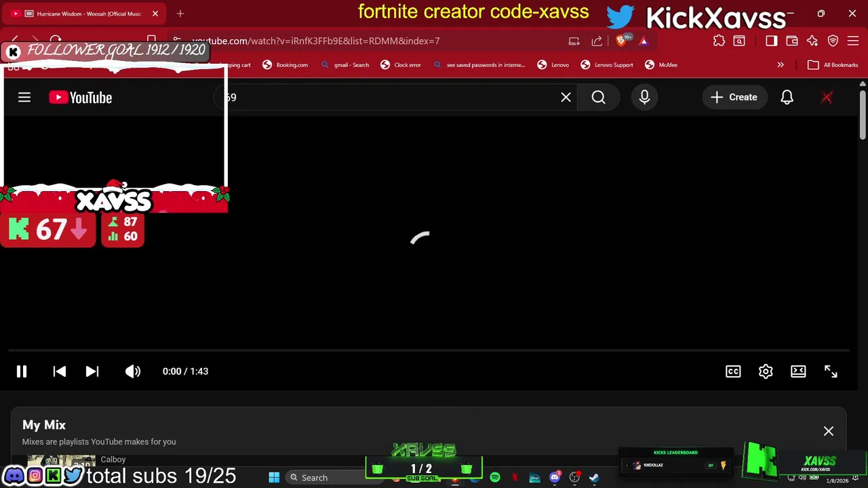Open Steam from the taskbar
This screenshot has width=868, height=488.
point(594,478)
